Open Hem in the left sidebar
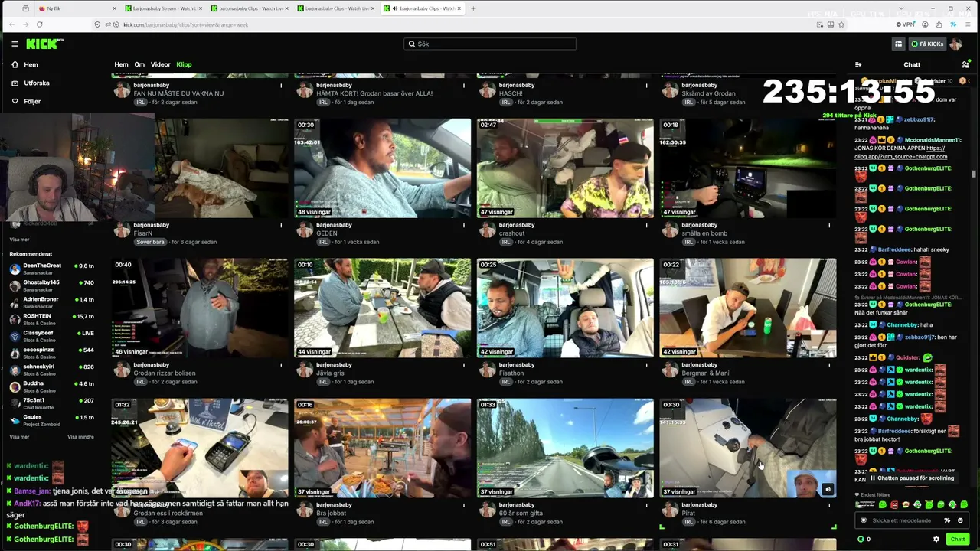Viewport: 980px width, 551px height. coord(31,64)
